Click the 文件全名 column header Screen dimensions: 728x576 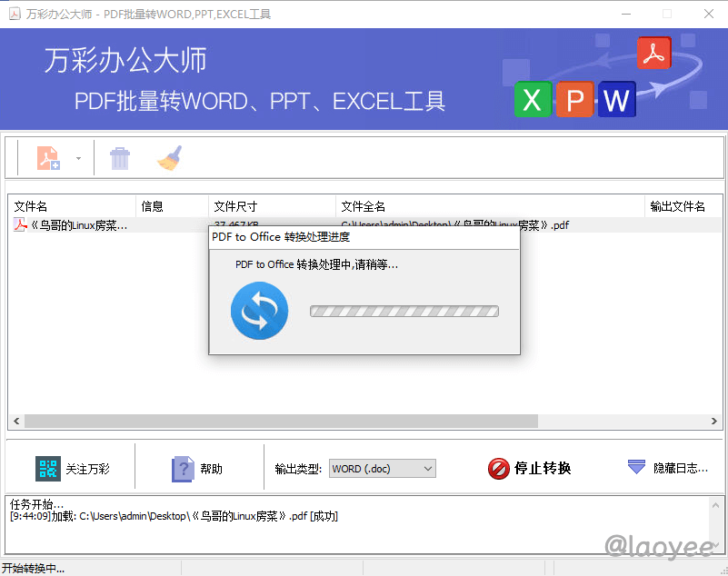pyautogui.click(x=490, y=206)
